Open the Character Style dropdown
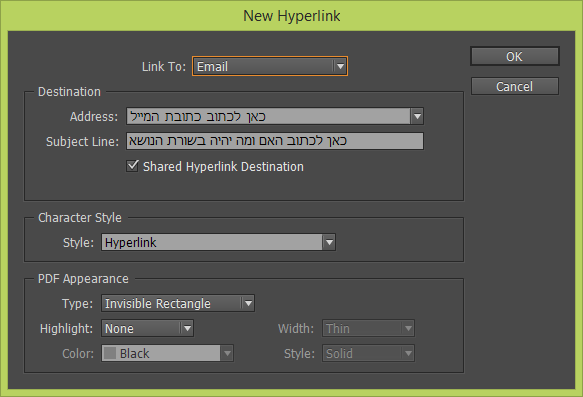583x397 pixels. click(218, 242)
